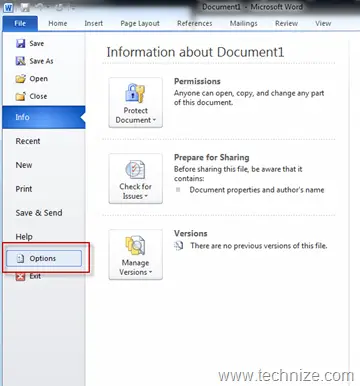The width and height of the screenshot is (360, 386).
Task: Go to the References tab
Action: click(x=195, y=23)
